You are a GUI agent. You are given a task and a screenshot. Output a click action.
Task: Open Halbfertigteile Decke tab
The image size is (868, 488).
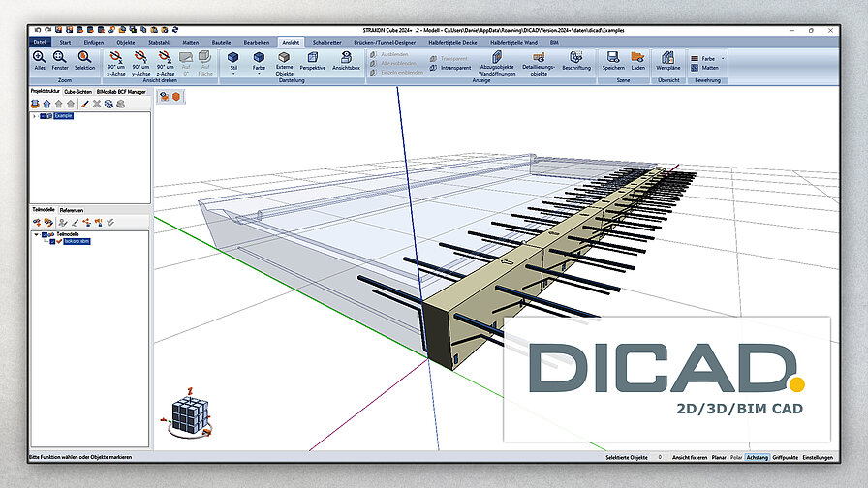coord(452,42)
